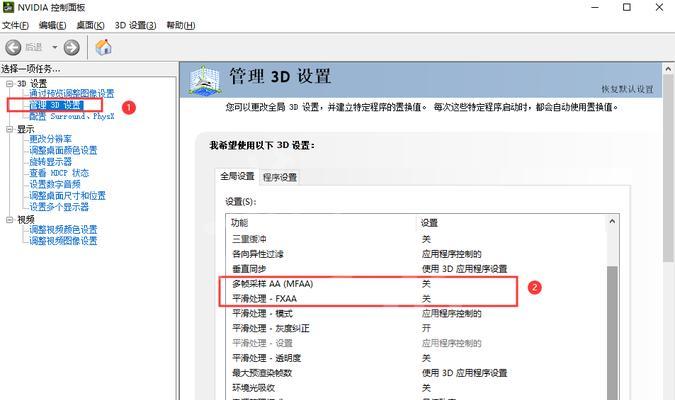
Task: Click the 管理 3D 设置 header cube icon
Action: click(x=205, y=80)
